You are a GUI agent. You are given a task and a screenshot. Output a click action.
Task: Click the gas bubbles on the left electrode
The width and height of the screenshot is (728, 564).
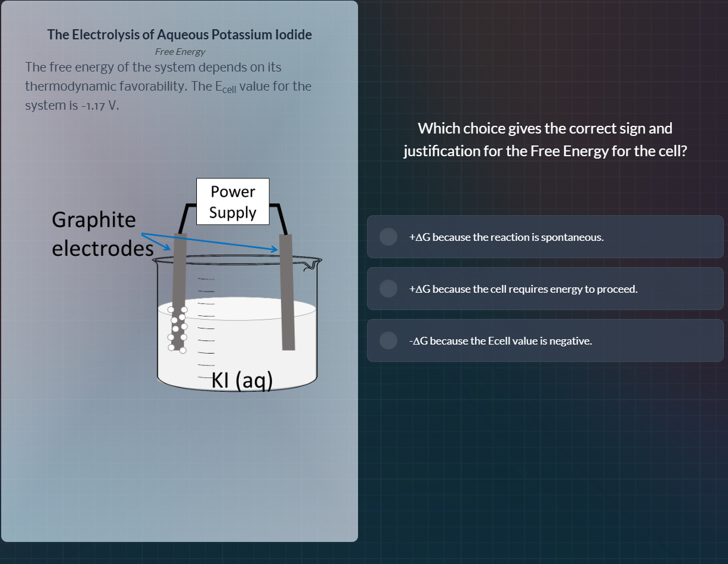(178, 328)
